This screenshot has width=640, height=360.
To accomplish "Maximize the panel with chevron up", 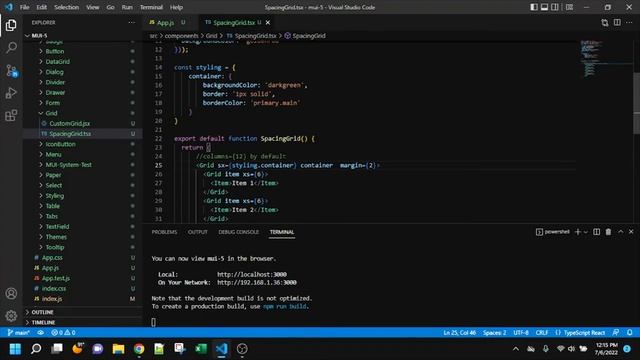I will (620, 232).
